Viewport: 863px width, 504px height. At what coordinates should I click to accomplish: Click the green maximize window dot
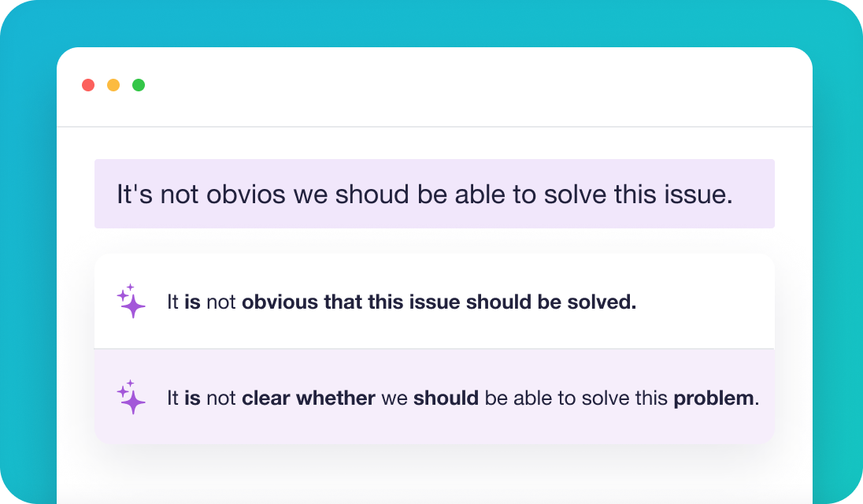point(139,85)
